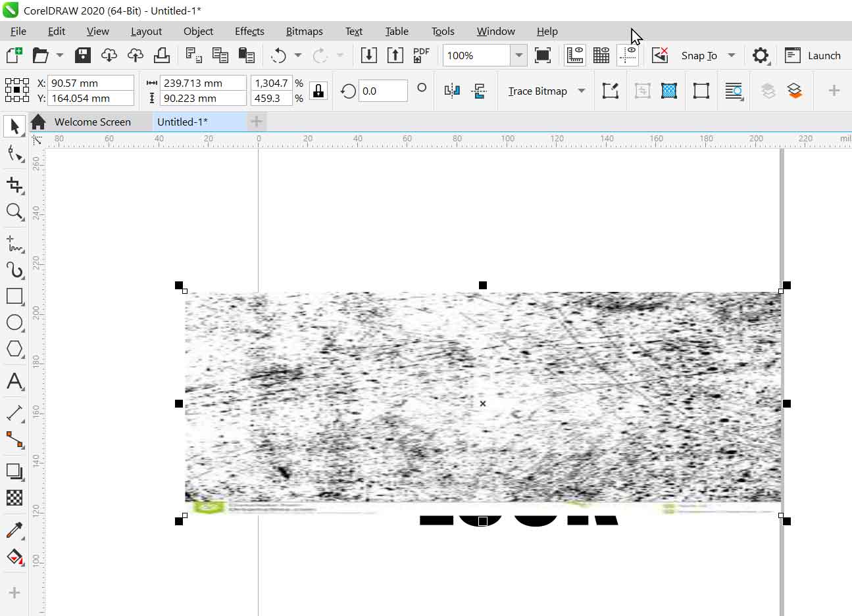Expand the Trace Bitmap dropdown arrow

pyautogui.click(x=582, y=91)
